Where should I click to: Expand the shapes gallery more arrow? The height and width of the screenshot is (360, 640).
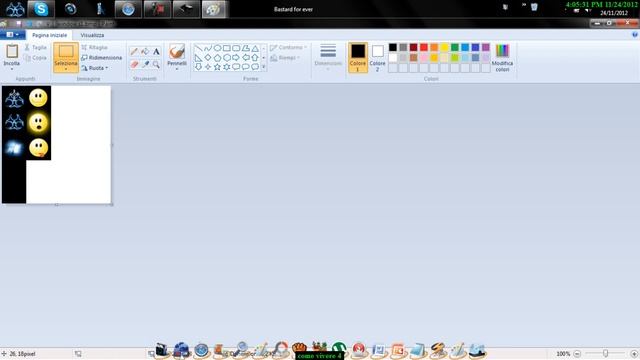[264, 67]
